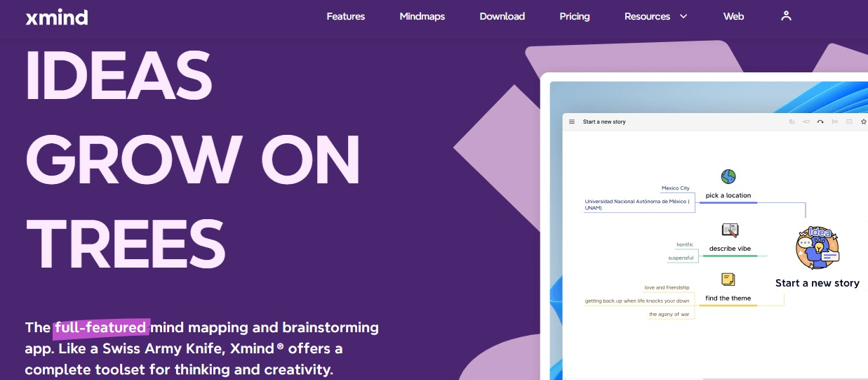Click the highlighted 'full-featured' text
The image size is (868, 380).
pyautogui.click(x=100, y=327)
